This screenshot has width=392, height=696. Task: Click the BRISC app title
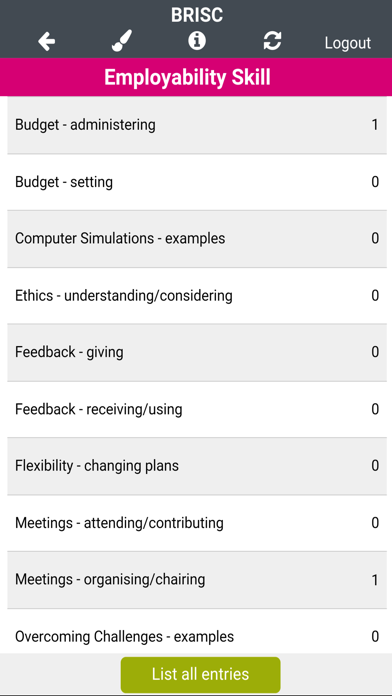coord(197,15)
